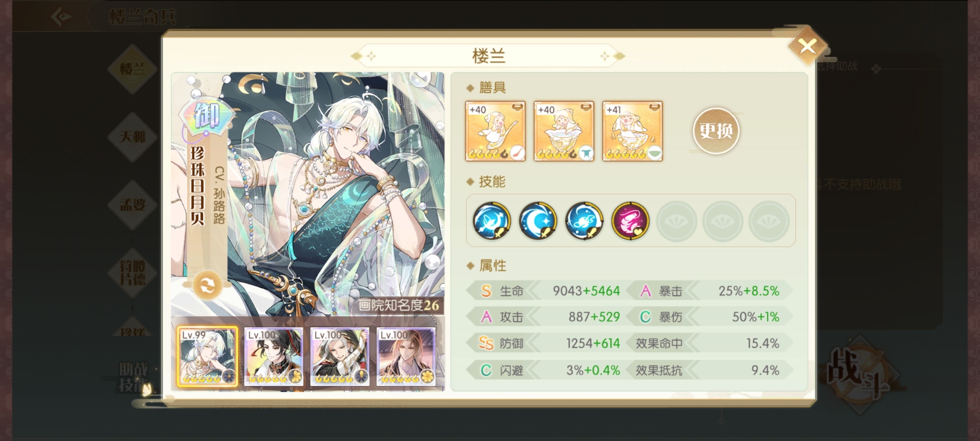
Task: Select the last Lv.100 brown-haired character thumbnail
Action: (406, 356)
